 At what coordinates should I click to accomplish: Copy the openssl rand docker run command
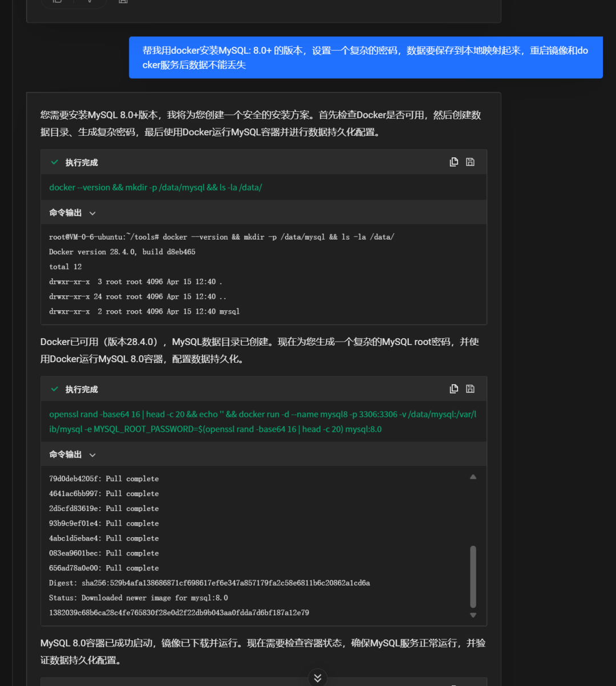[454, 389]
